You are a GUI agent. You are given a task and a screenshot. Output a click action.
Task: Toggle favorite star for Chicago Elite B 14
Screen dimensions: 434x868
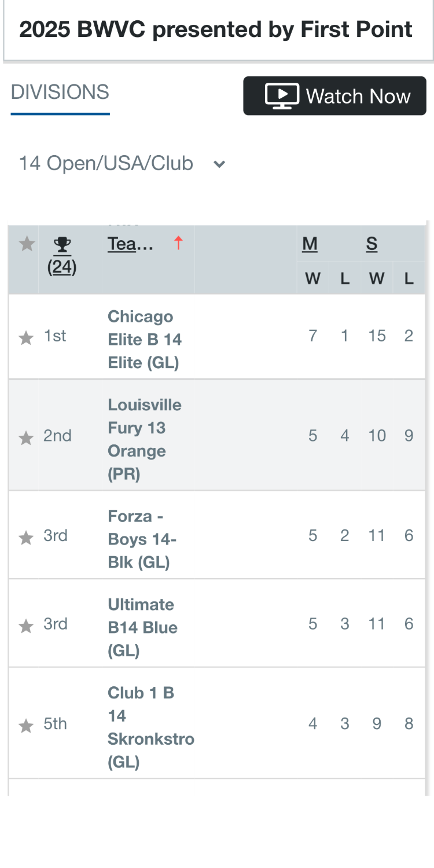[26, 338]
